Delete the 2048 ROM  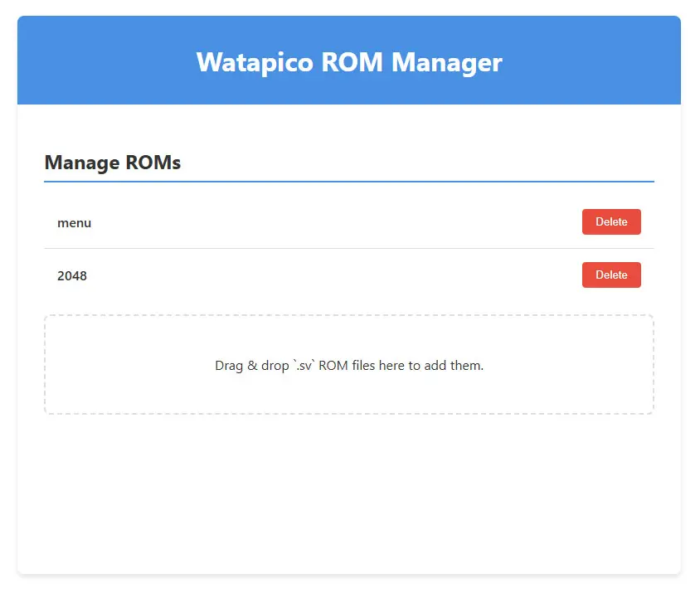[x=611, y=275]
